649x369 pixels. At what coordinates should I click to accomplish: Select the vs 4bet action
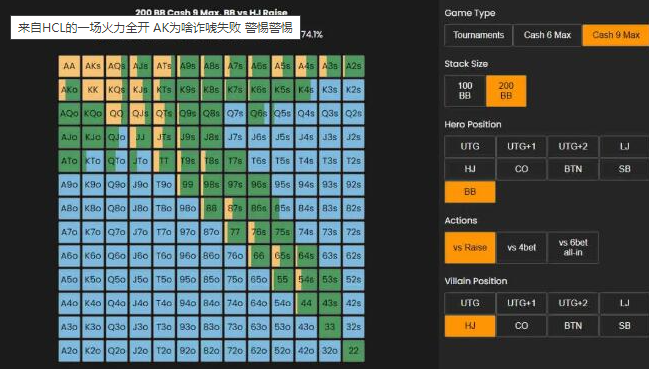[x=521, y=248]
